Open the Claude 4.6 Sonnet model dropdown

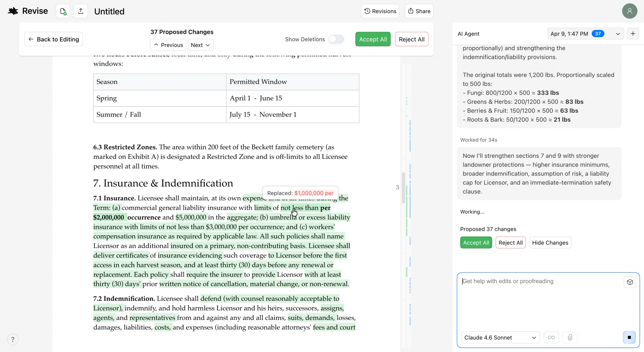pyautogui.click(x=500, y=337)
